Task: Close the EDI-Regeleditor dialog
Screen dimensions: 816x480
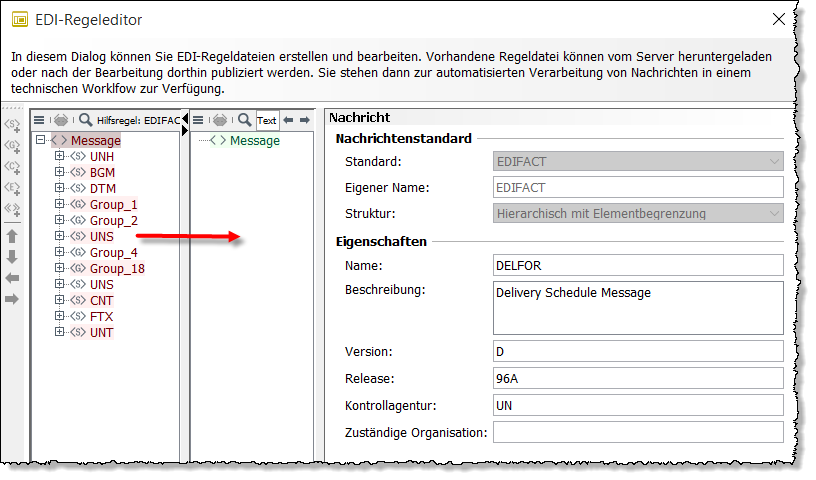Action: click(779, 19)
